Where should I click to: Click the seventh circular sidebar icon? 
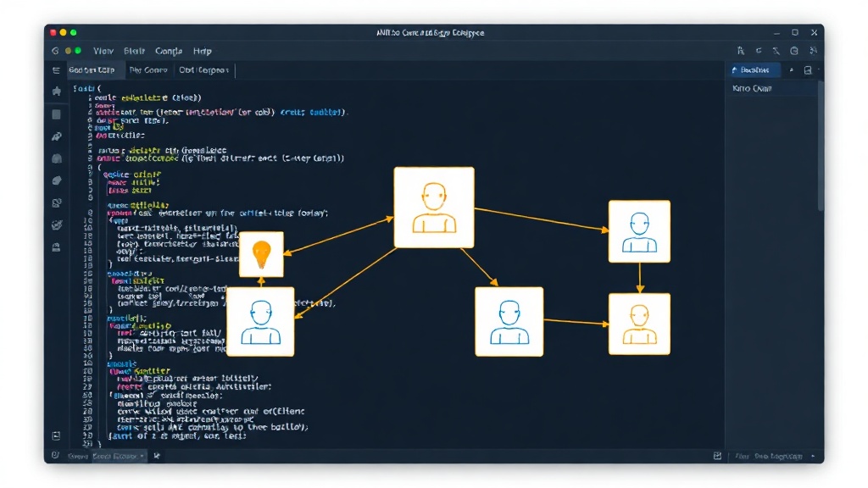click(x=57, y=225)
